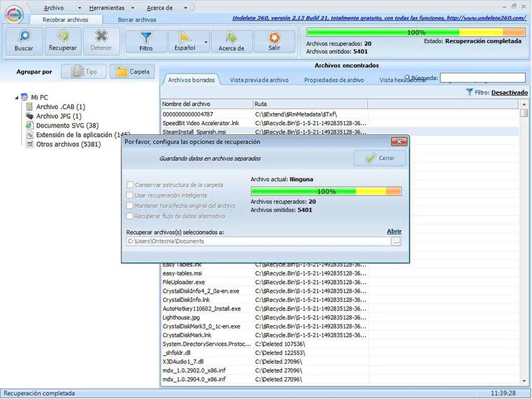Click the Acerca de toolbar icon

[x=231, y=38]
